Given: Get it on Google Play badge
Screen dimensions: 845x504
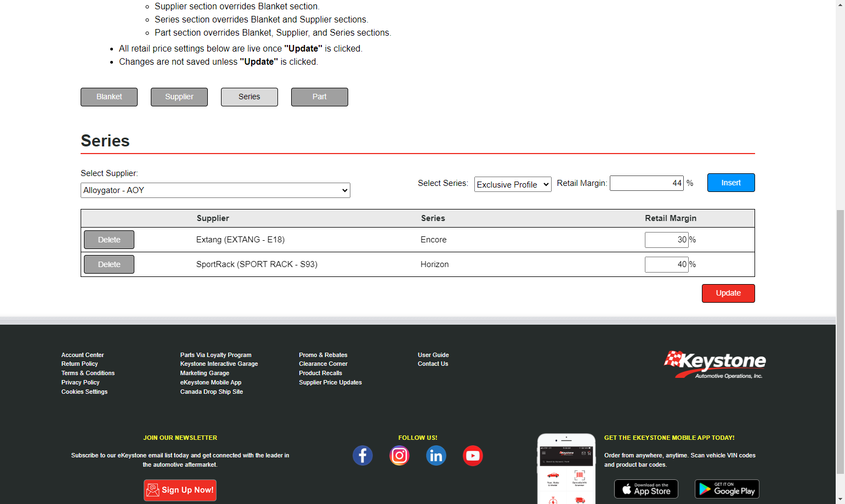Looking at the screenshot, I should coord(727,489).
